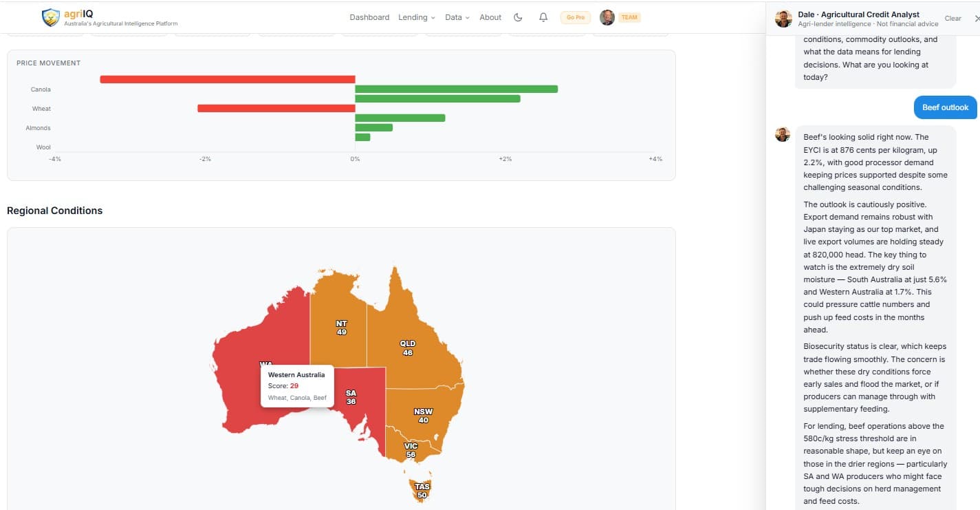Toggle dark mode with the moon icon
The height and width of the screenshot is (510, 980).
[518, 17]
